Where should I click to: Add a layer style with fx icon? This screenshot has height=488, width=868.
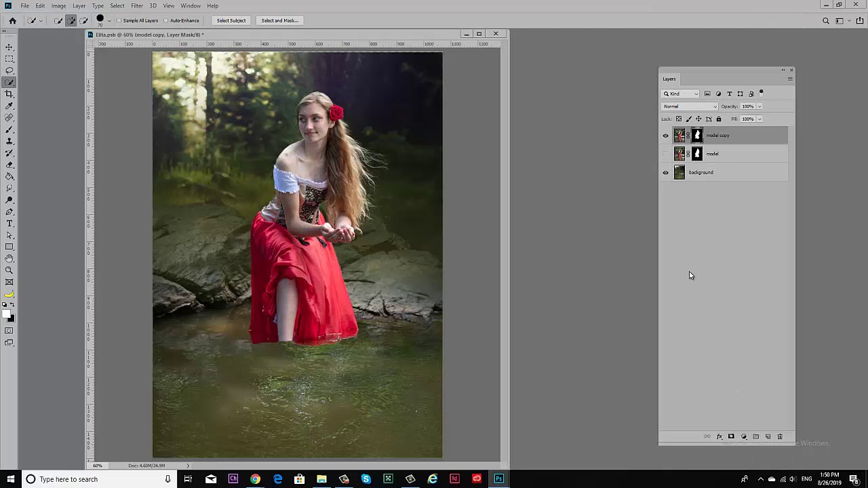(x=719, y=436)
